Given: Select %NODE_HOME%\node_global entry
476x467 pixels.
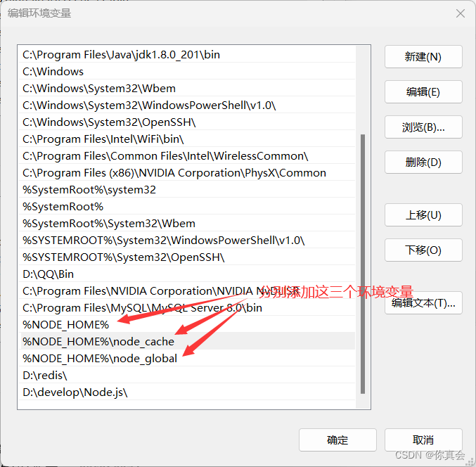Looking at the screenshot, I should 187,359.
